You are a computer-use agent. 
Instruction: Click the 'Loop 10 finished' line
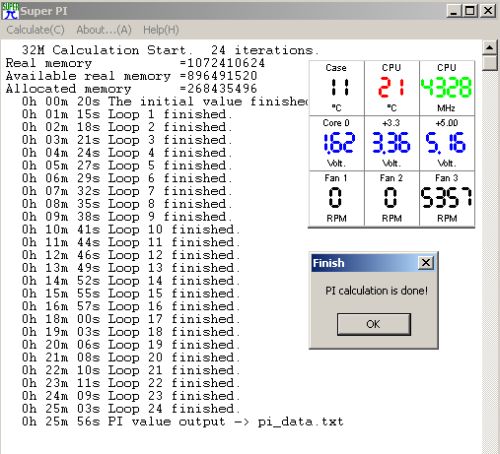click(131, 229)
